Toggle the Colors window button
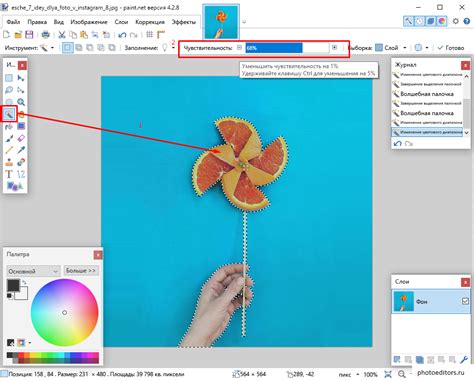 point(442,21)
